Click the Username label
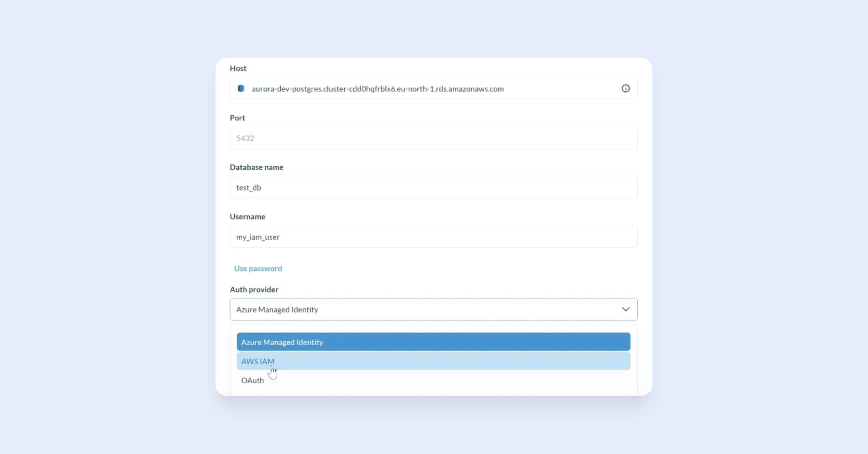This screenshot has width=868, height=454. (247, 216)
